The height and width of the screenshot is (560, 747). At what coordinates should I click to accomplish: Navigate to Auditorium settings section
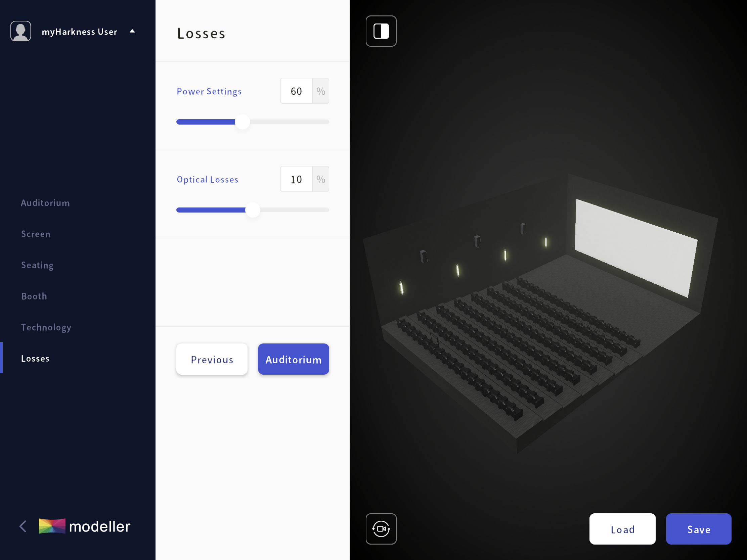click(x=45, y=202)
